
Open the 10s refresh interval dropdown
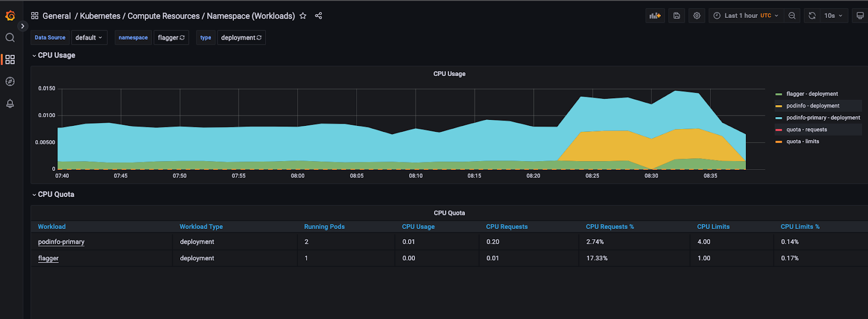click(834, 16)
